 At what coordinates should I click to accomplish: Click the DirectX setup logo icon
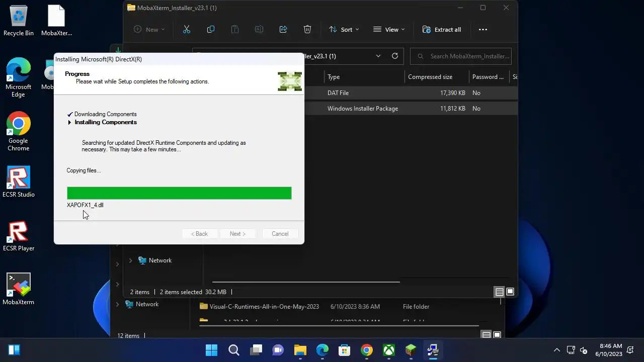tap(290, 81)
